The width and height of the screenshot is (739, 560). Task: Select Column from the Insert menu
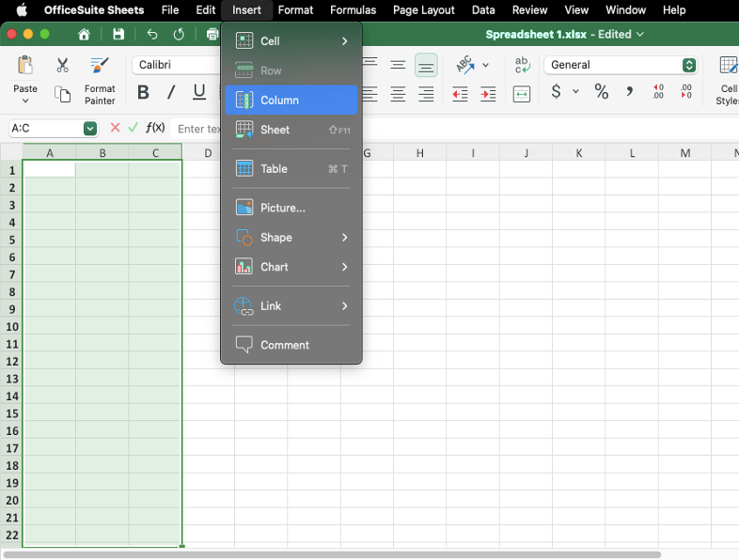coord(291,101)
